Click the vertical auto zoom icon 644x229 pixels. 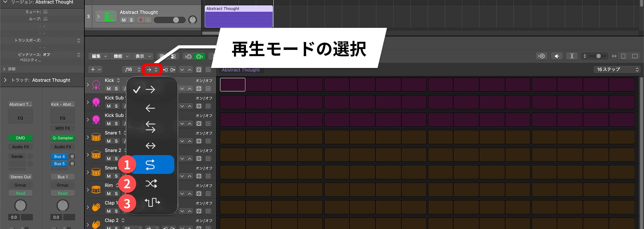tap(572, 56)
